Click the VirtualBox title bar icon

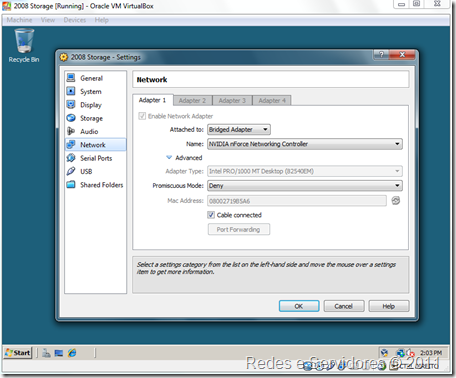tap(6, 6)
